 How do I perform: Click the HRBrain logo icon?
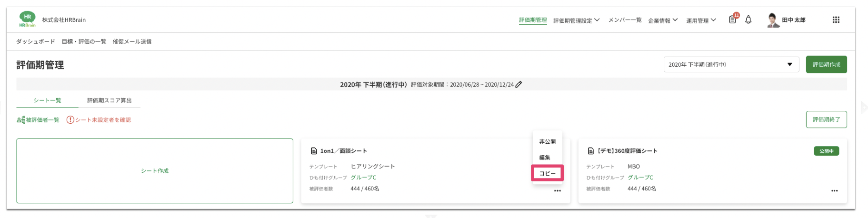tap(27, 19)
